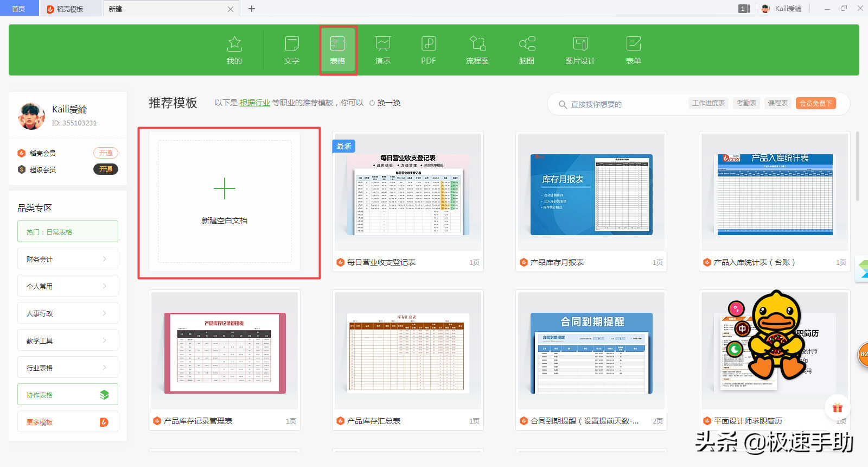Select the 演示 presentation icon
The height and width of the screenshot is (467, 868).
pyautogui.click(x=383, y=43)
